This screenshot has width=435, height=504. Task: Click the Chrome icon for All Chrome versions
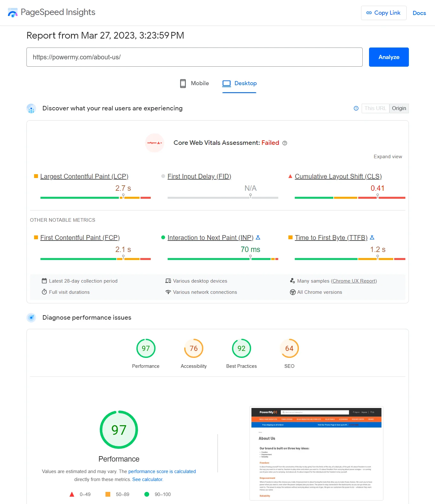(293, 292)
